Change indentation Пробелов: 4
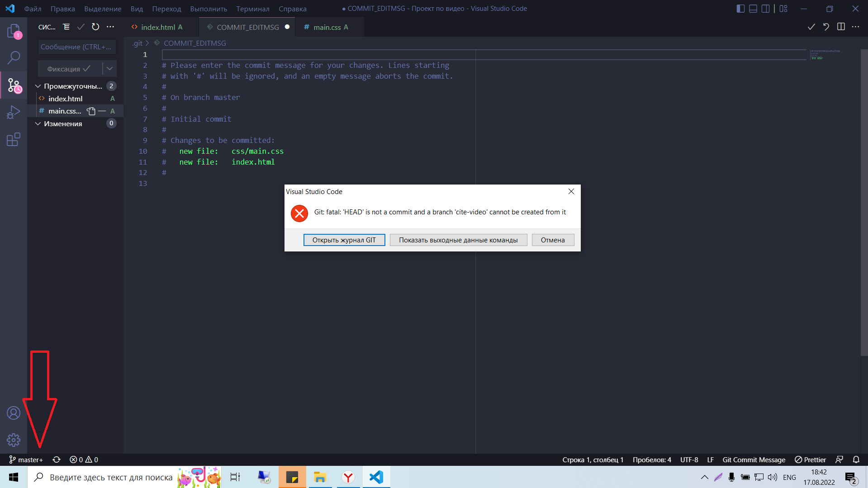The width and height of the screenshot is (868, 488). click(652, 460)
